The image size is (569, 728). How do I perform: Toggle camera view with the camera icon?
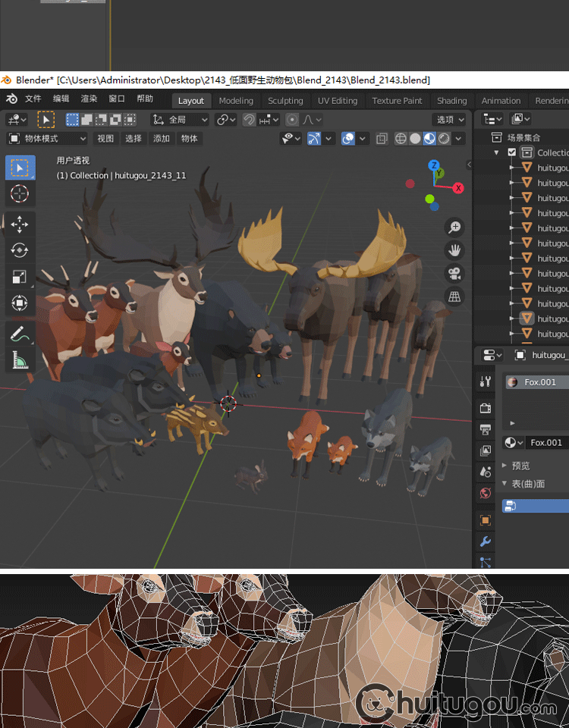pyautogui.click(x=455, y=273)
